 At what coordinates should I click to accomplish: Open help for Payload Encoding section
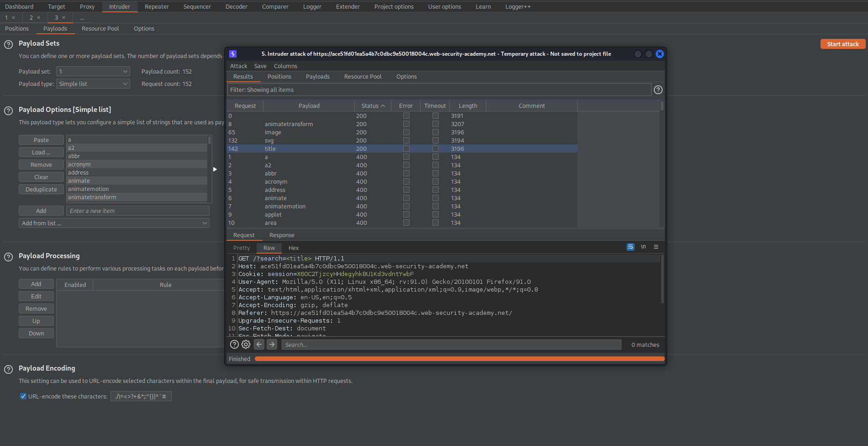tap(8, 369)
